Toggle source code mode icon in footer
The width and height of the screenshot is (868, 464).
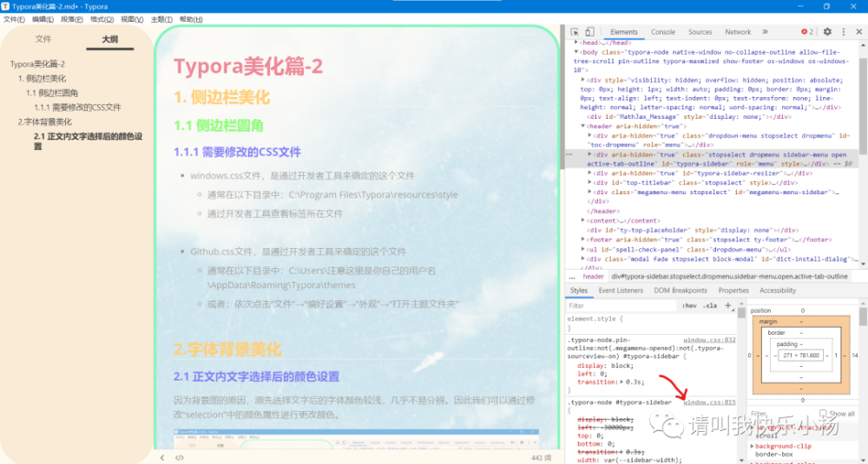click(180, 457)
